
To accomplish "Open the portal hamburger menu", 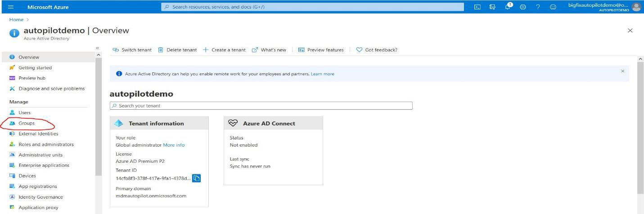I will pos(10,7).
